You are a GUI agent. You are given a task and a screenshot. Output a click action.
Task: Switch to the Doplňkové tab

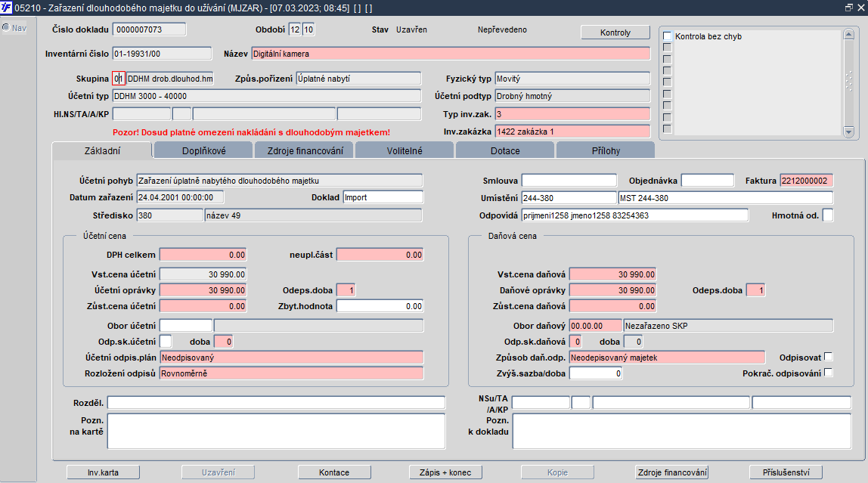pos(203,150)
